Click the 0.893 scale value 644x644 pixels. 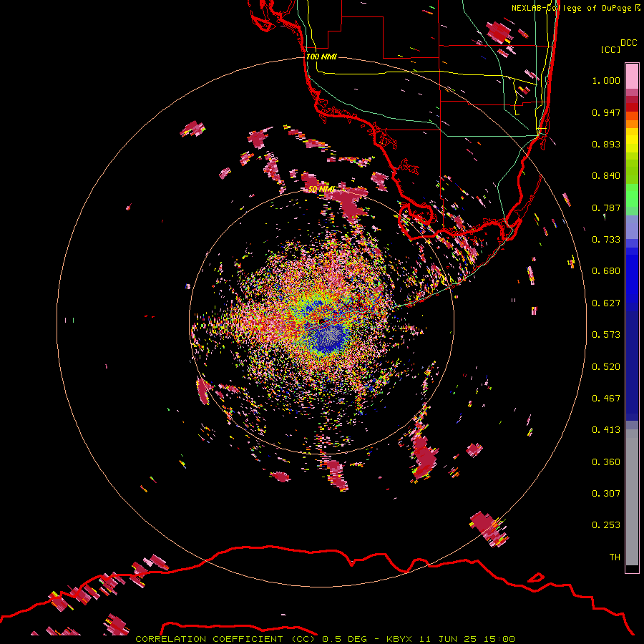pos(606,144)
